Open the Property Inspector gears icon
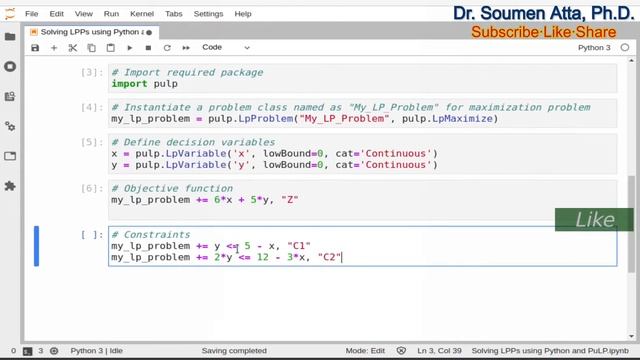The image size is (640, 360). (x=10, y=126)
